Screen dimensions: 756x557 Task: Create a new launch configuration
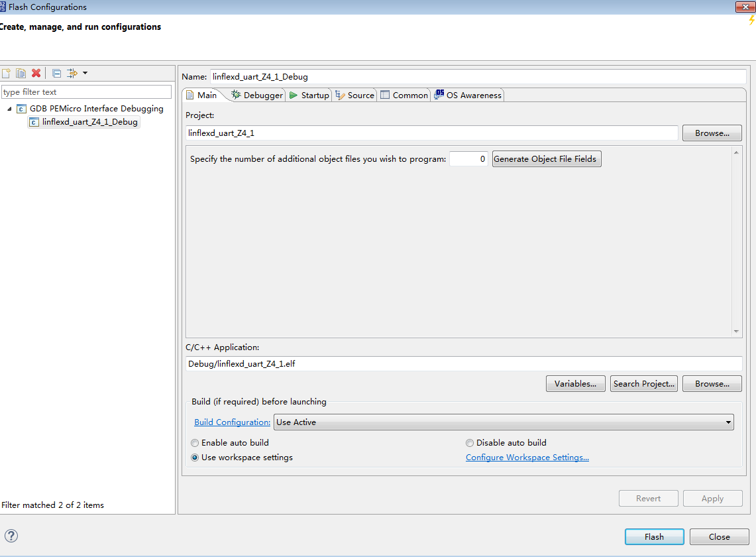point(6,73)
